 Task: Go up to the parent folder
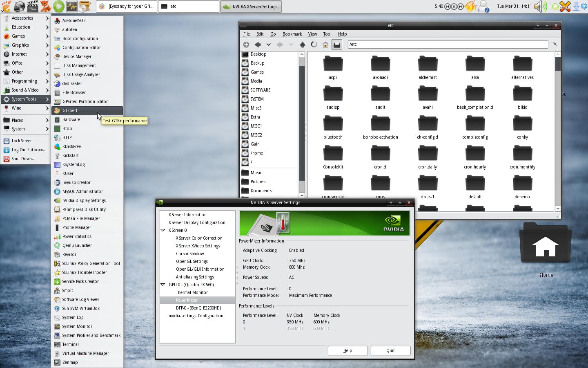[303, 45]
